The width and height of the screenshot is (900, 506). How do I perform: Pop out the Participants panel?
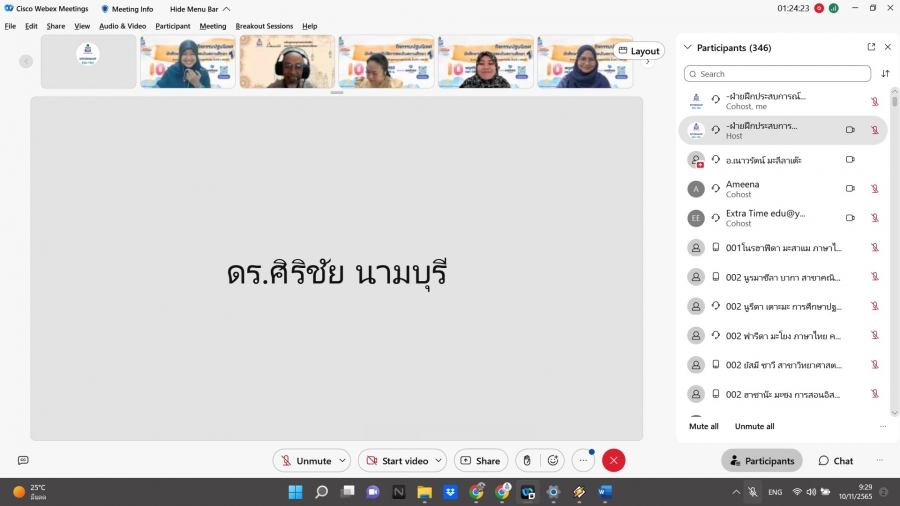871,47
